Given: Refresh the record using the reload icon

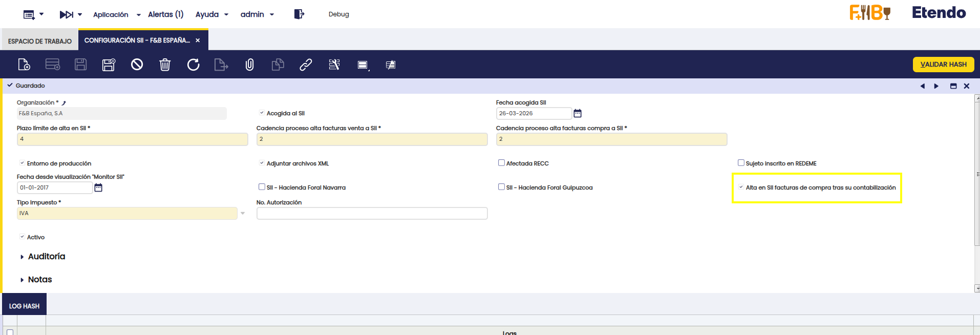Looking at the screenshot, I should coord(193,65).
